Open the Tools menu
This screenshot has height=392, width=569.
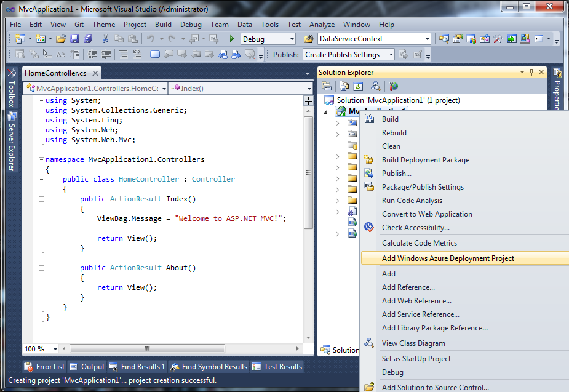269,25
